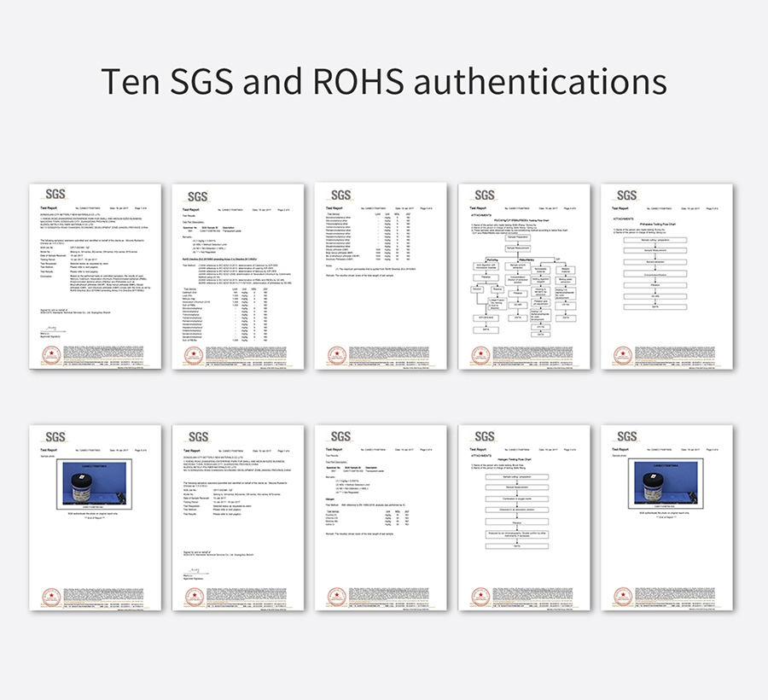Screen dimensions: 768x700
Task: Open the sample photo page starting the lower row
Action: [95, 518]
